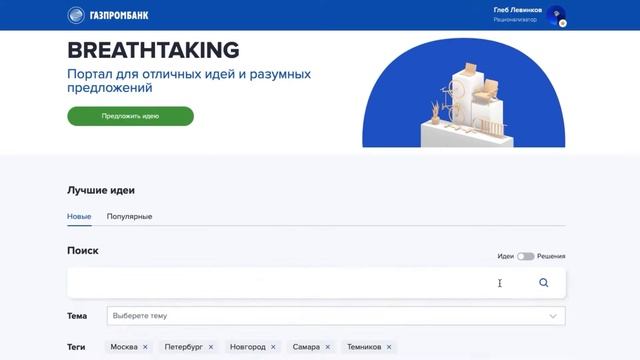This screenshot has width=640, height=360.
Task: Click the user role text under the name
Action: click(515, 20)
